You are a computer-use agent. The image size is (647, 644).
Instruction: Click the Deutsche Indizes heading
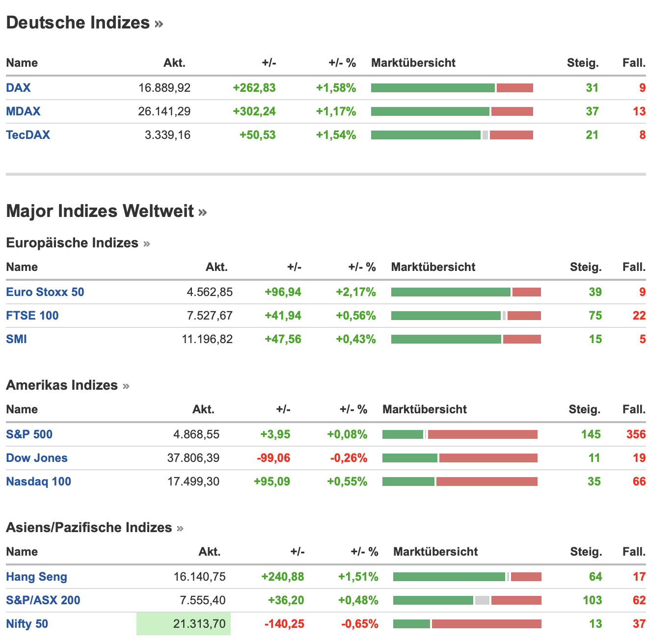point(78,23)
